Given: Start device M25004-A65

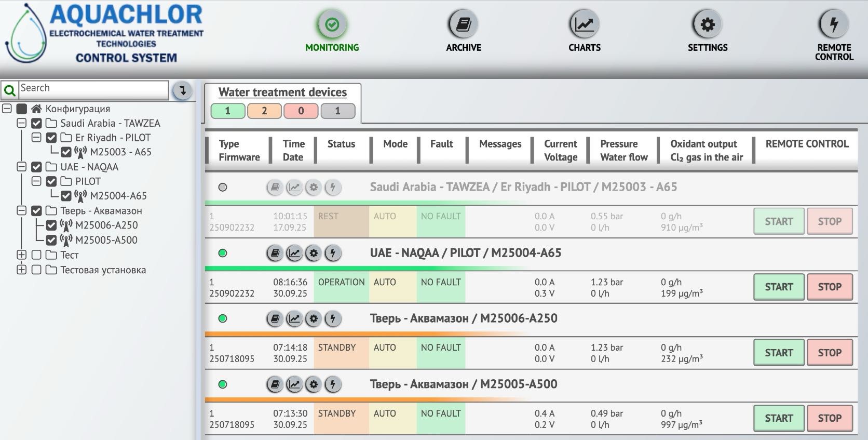Looking at the screenshot, I should click(779, 287).
